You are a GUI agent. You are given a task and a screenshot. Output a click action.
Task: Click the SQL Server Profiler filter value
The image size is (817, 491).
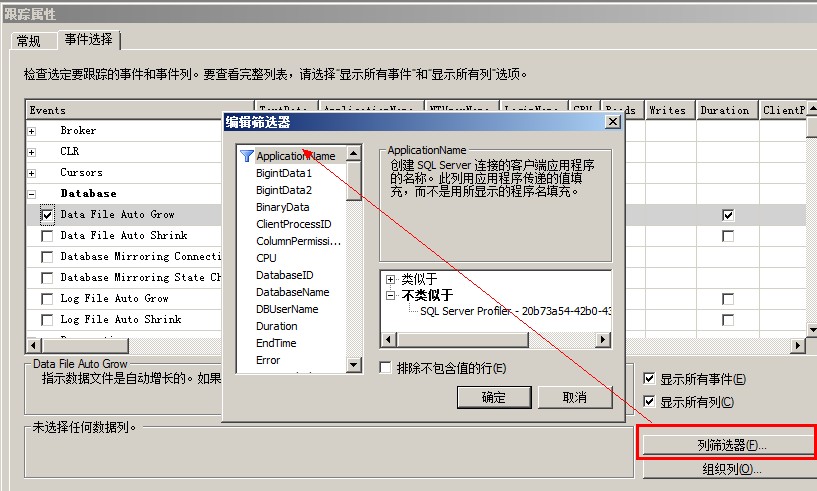pyautogui.click(x=515, y=311)
